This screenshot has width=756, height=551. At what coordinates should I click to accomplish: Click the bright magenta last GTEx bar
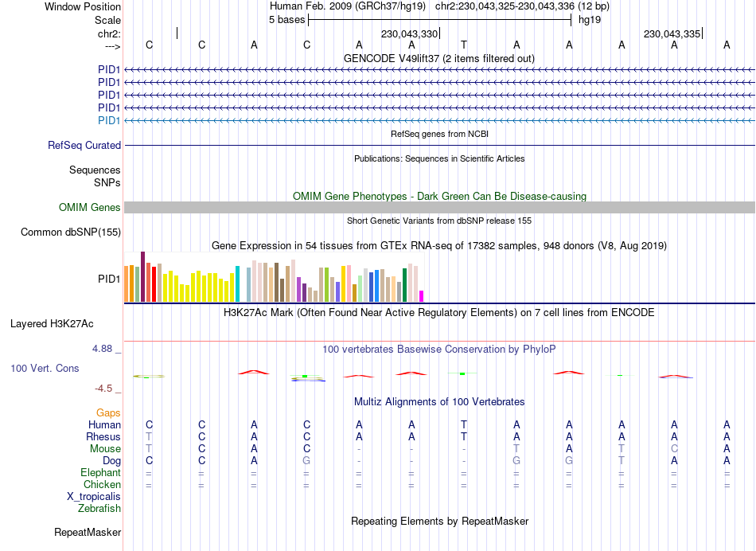(422, 296)
